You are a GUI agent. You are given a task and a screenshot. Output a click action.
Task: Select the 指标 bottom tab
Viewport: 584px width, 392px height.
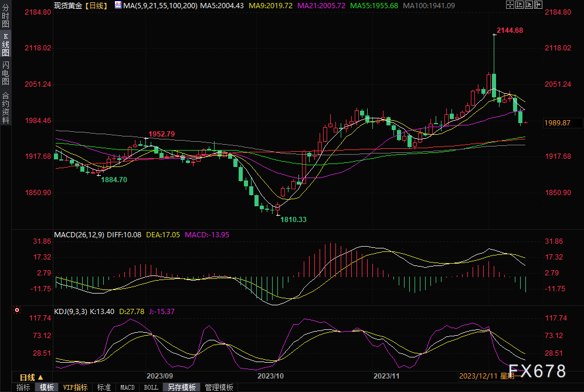coord(23,387)
